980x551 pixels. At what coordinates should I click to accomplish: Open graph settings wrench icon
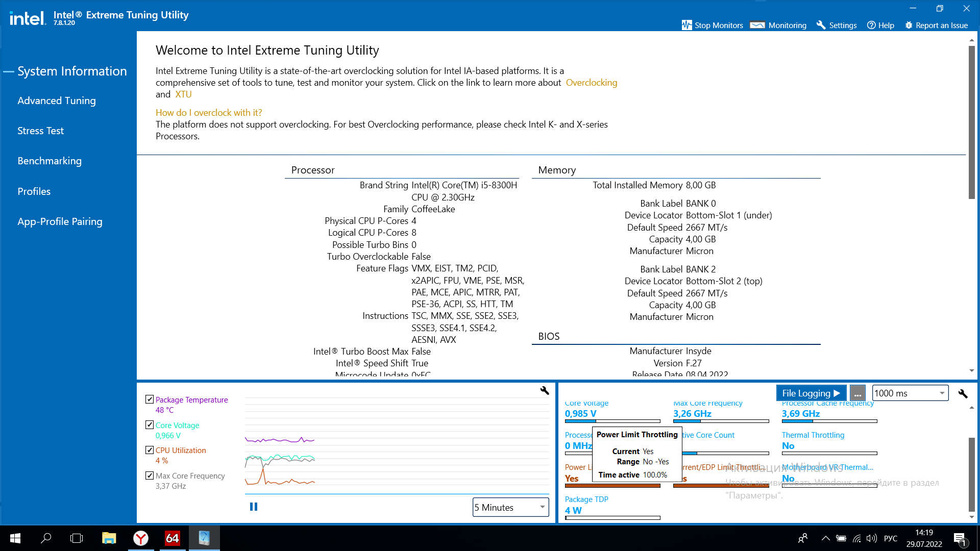click(x=545, y=390)
